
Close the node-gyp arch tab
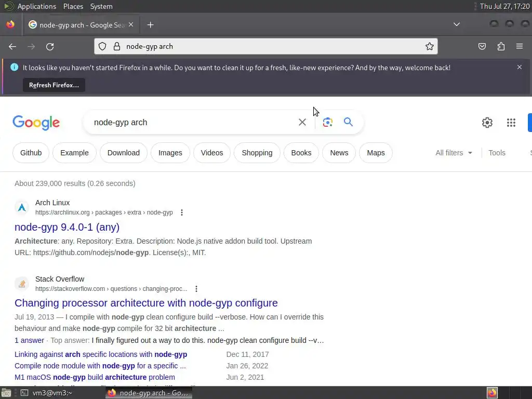coord(131,25)
